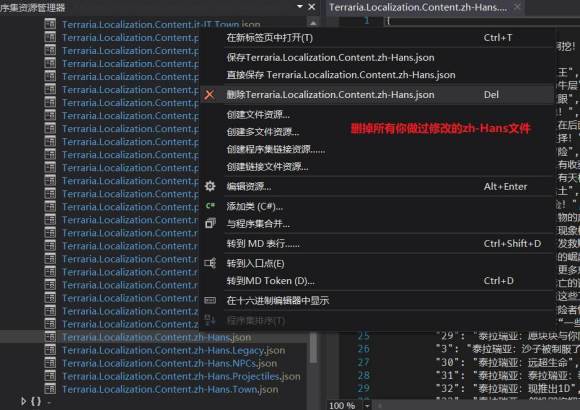Screen dimensions: 580x410
Task: Click the tree panel vertical scrollbar thumb
Action: [313, 348]
